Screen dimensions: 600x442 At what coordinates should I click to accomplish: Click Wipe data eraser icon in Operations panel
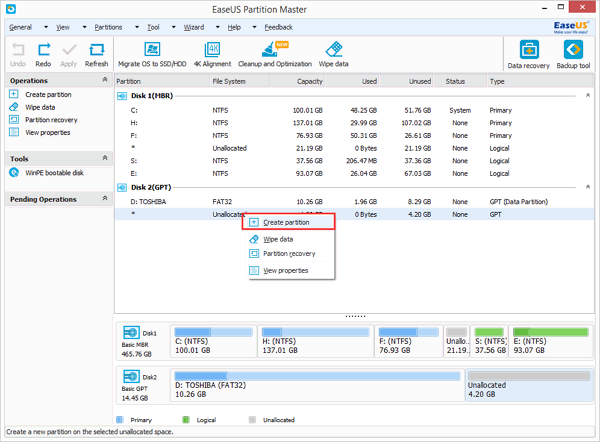[14, 107]
